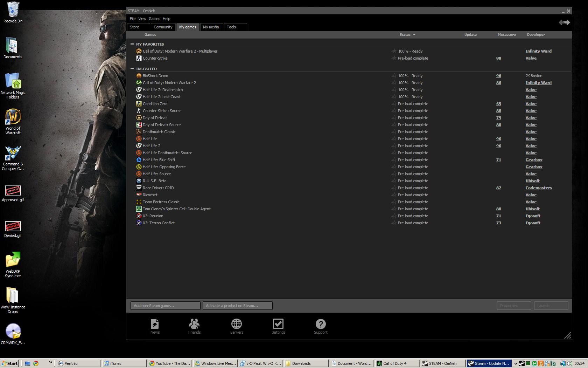Click the Add non-Steam game button
This screenshot has height=368, width=588.
(165, 306)
